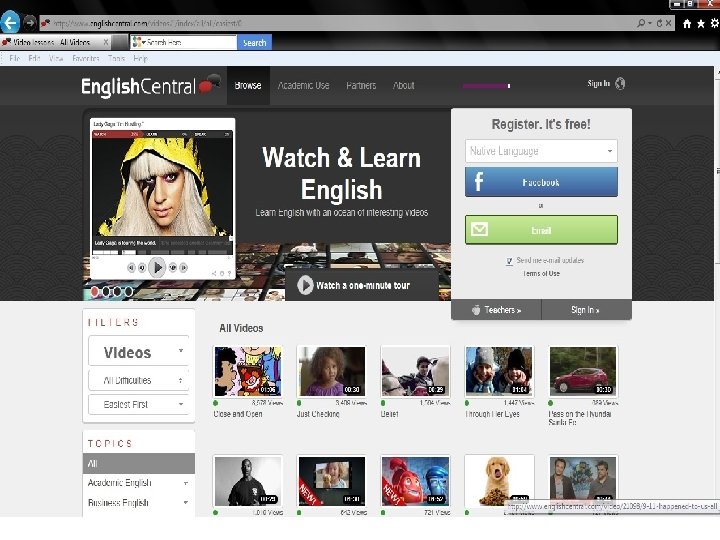Open the Partners menu item
The image size is (720, 540).
pos(361,85)
